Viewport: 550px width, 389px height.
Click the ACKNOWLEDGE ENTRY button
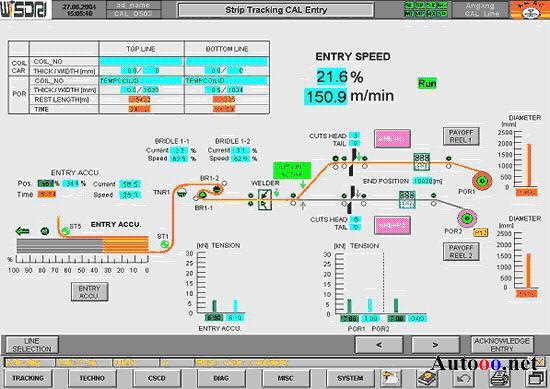tap(502, 345)
